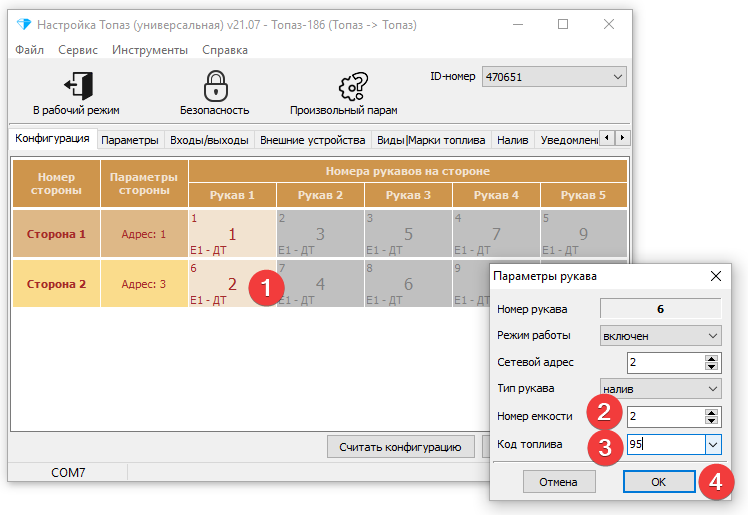This screenshot has width=748, height=515.
Task: Click the Номер рукава field showing 6
Action: click(x=660, y=309)
